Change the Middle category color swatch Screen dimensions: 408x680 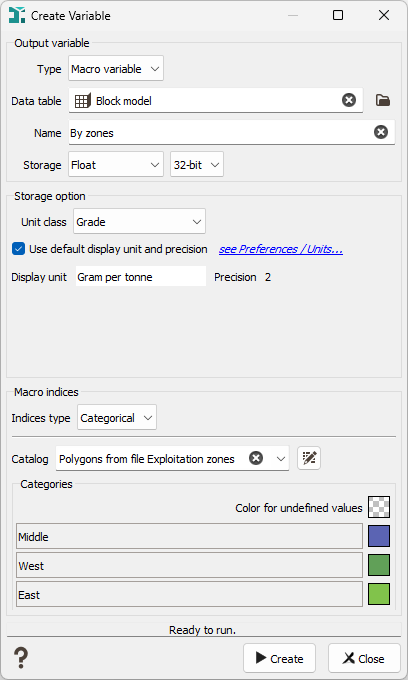pyautogui.click(x=379, y=536)
